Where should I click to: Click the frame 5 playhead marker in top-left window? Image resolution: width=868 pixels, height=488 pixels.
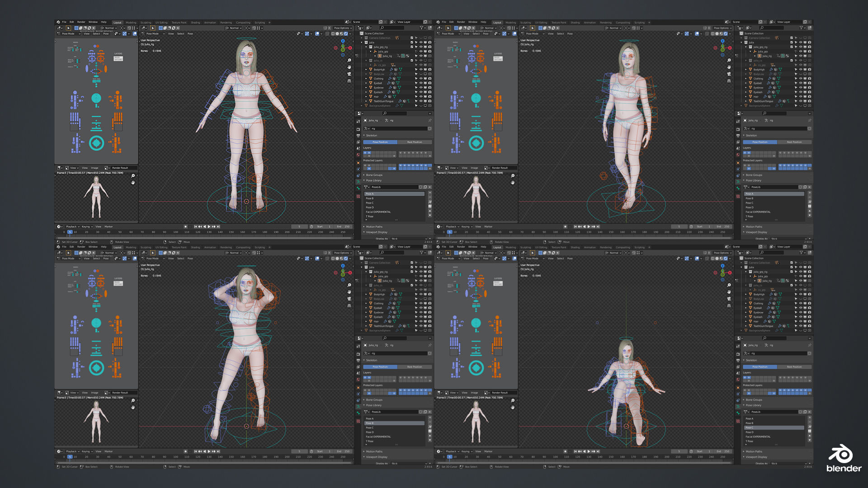coord(70,232)
